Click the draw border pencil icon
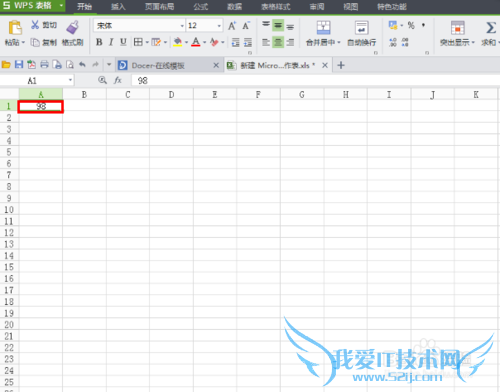Screen dimensions: 500x392 [156, 42]
